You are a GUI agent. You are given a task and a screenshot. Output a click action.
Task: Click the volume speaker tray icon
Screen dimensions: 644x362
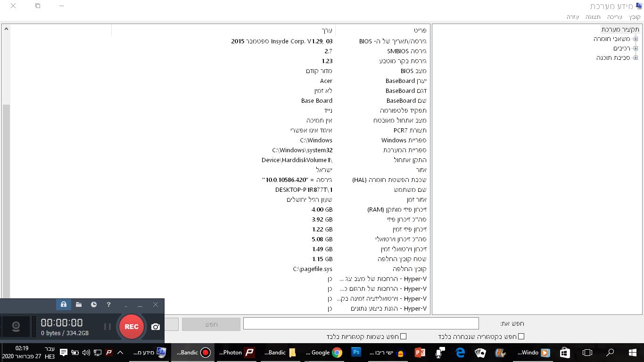click(x=86, y=353)
